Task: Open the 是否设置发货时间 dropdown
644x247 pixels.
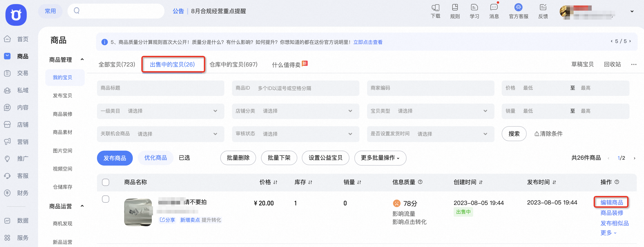Action: coord(431,134)
